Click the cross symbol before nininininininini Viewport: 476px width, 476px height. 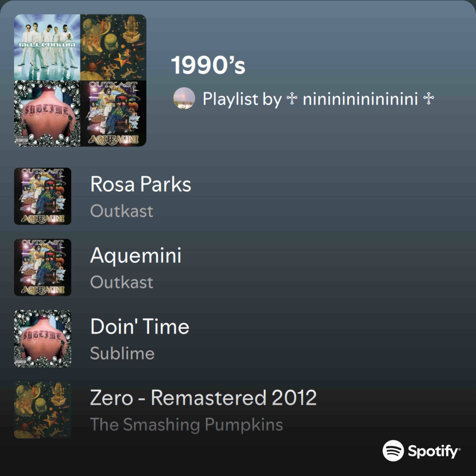click(292, 99)
